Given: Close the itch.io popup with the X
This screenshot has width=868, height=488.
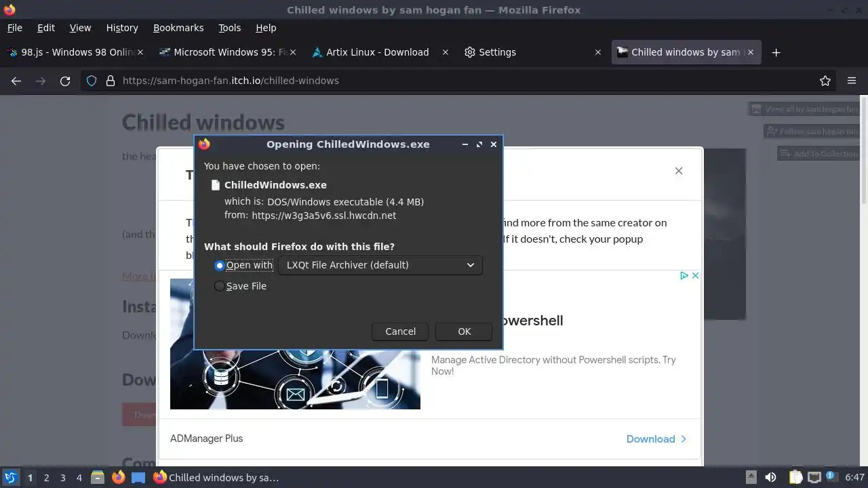Looking at the screenshot, I should pos(679,171).
